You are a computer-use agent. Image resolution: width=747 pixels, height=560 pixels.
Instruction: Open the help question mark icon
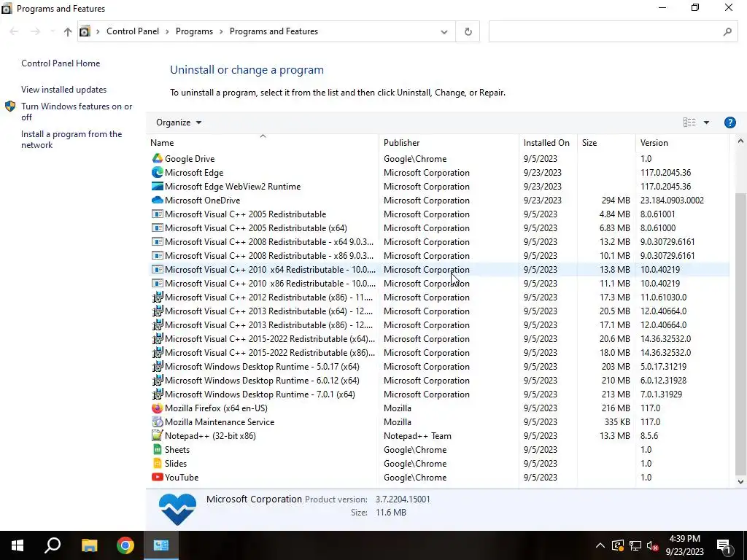point(729,122)
